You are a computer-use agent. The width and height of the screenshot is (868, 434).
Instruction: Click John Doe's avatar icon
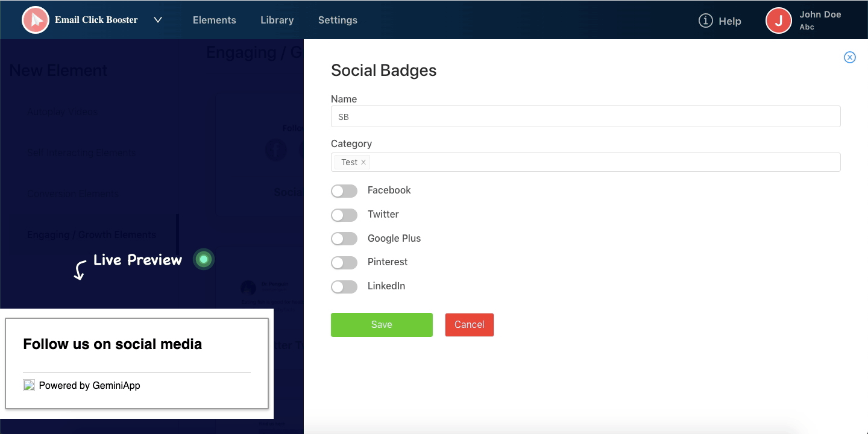(x=778, y=20)
